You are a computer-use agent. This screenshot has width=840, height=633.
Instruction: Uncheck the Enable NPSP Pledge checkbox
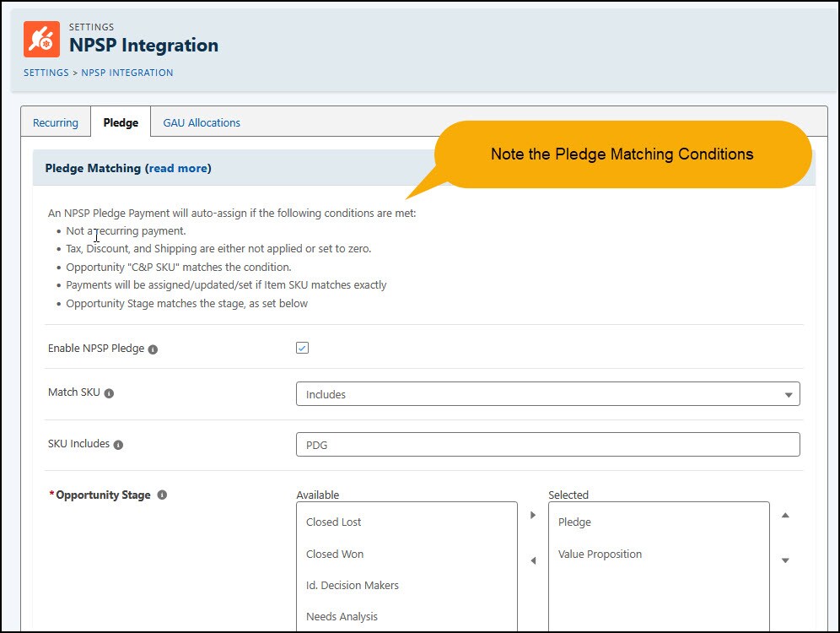coord(302,348)
